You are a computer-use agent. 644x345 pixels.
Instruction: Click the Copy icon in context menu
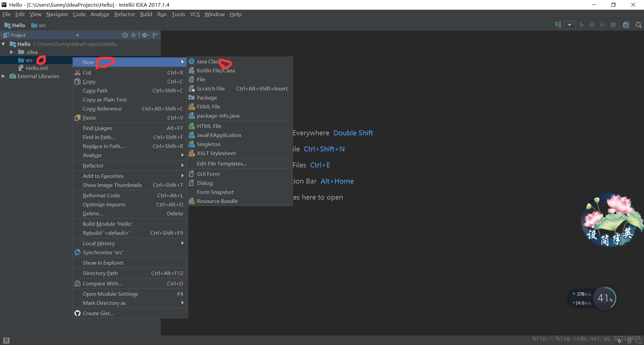(x=77, y=82)
